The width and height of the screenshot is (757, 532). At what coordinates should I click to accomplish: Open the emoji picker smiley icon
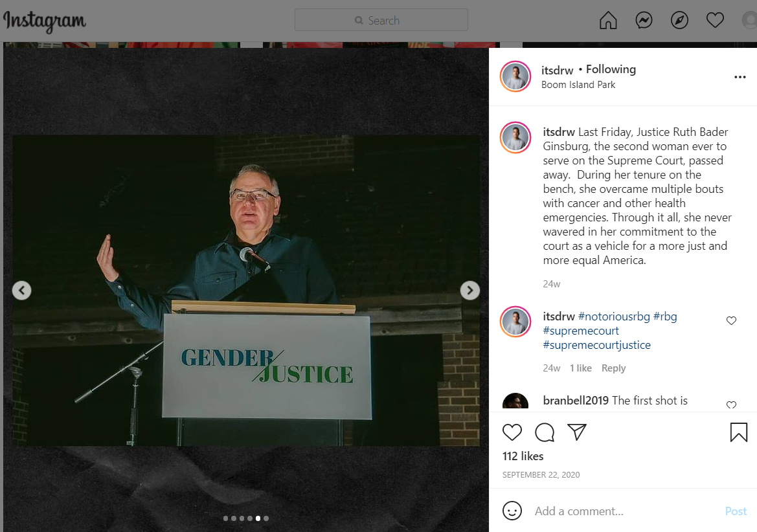512,511
